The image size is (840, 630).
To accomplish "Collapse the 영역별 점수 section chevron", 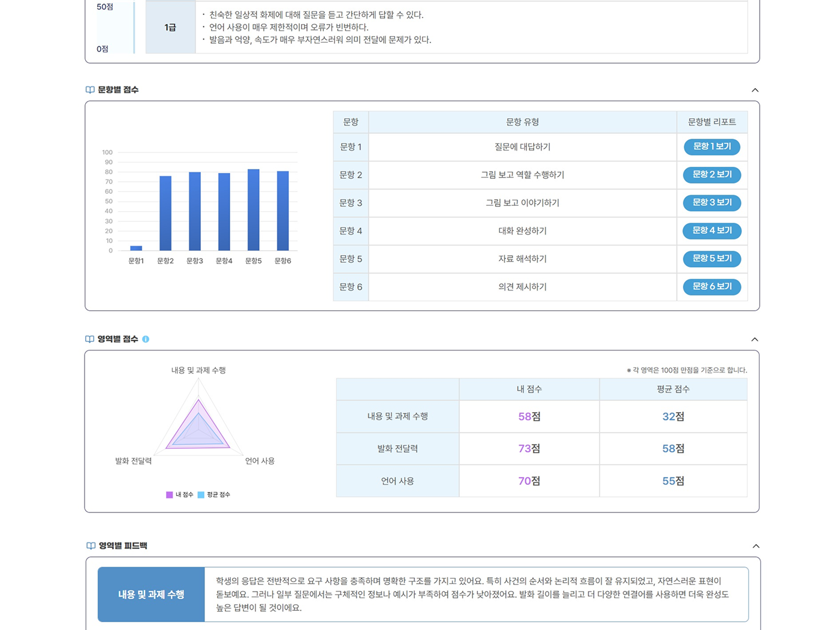I will 755,340.
